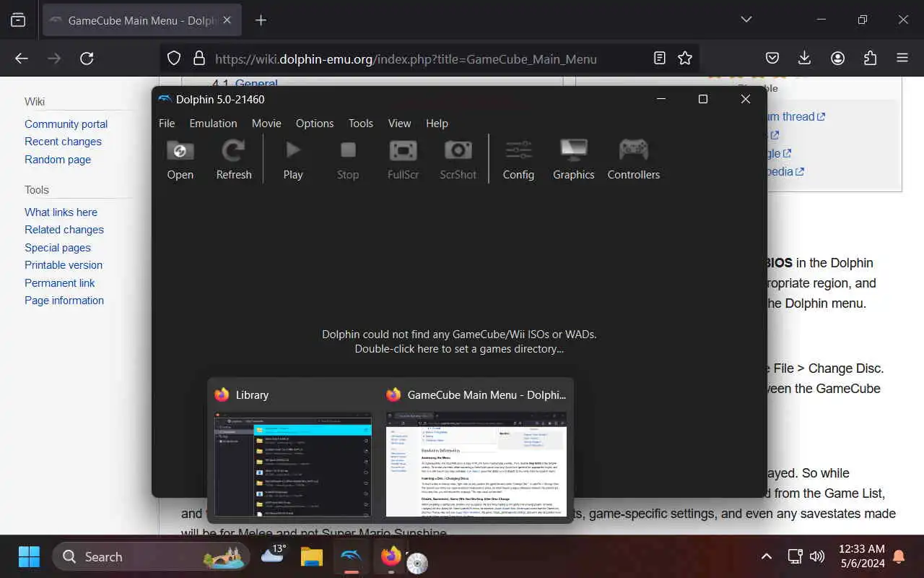
Task: Open the Tools menu in Dolphin
Action: coord(361,124)
